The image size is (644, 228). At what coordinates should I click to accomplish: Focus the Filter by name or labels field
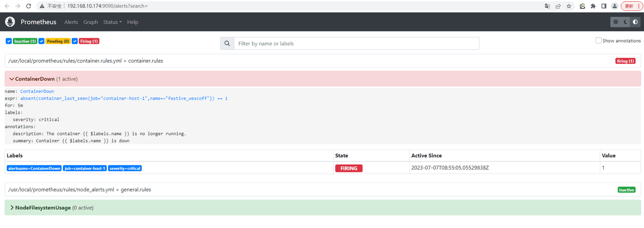coord(357,43)
